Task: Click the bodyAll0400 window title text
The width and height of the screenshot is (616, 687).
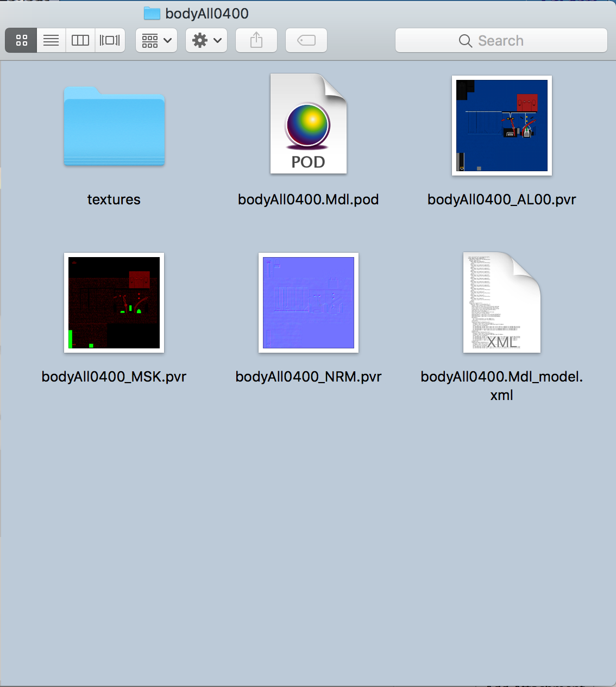Action: click(207, 14)
